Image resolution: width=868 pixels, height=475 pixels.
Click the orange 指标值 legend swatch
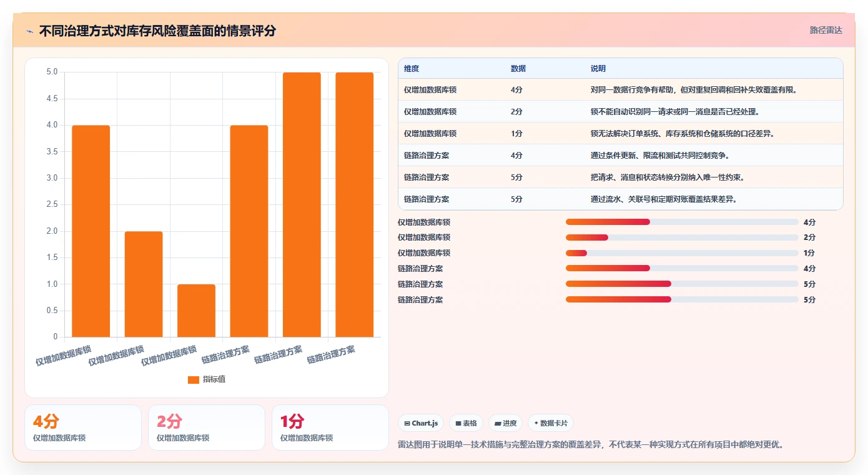194,379
